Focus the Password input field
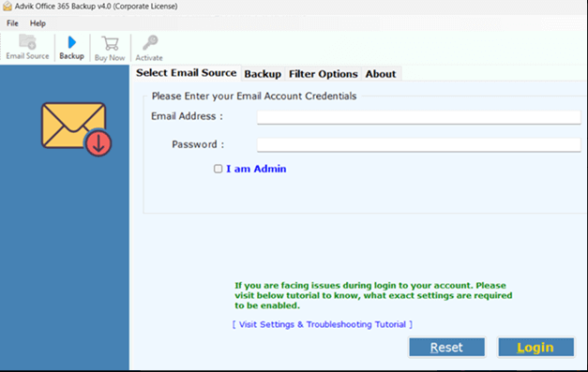 (x=418, y=144)
